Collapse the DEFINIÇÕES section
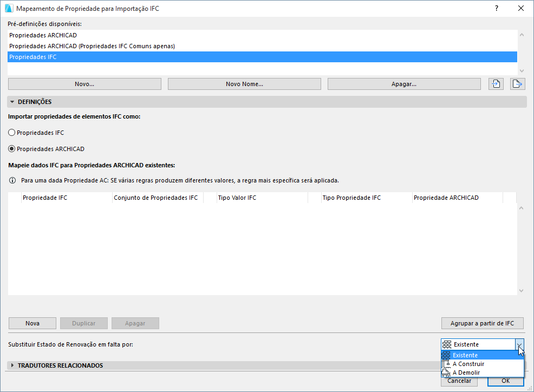The image size is (534, 392). [12, 102]
